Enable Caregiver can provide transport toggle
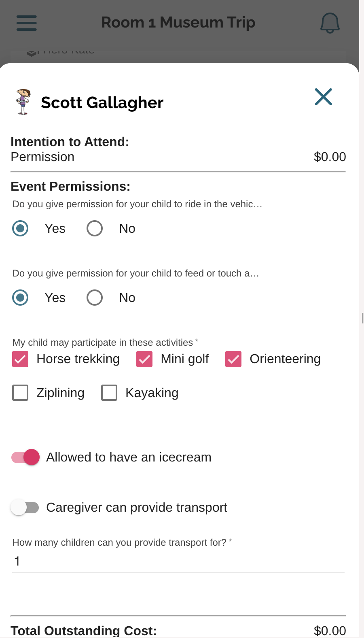This screenshot has width=364, height=638. (x=25, y=507)
